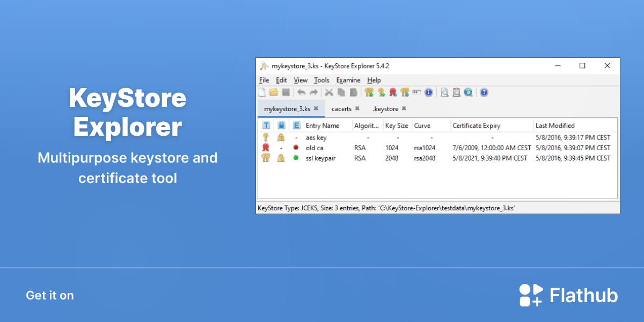Click the padlock icon in aes key row
644x322 pixels.
(x=281, y=137)
